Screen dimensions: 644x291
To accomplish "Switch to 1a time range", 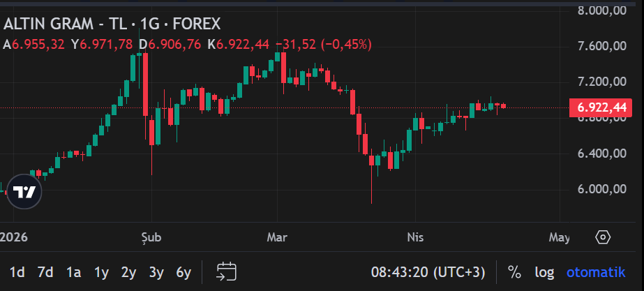I will pos(73,271).
